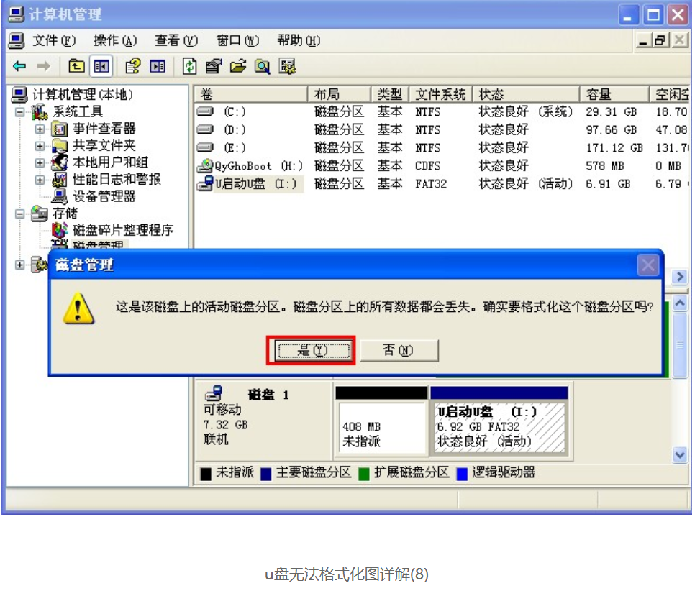700x596 pixels.
Task: Click the back arrow toolbar icon
Action: 19,67
